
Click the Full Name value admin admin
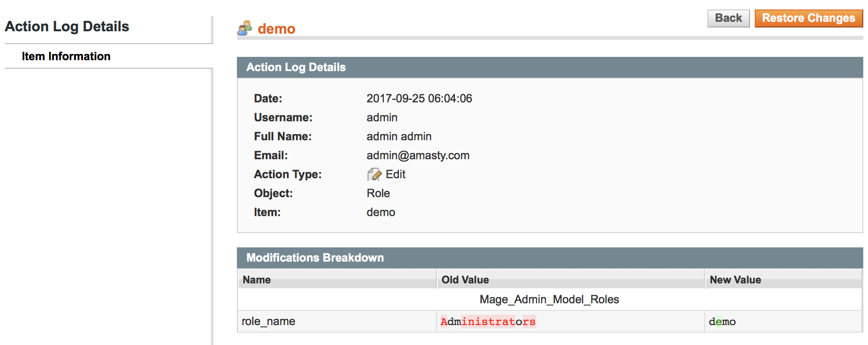398,136
